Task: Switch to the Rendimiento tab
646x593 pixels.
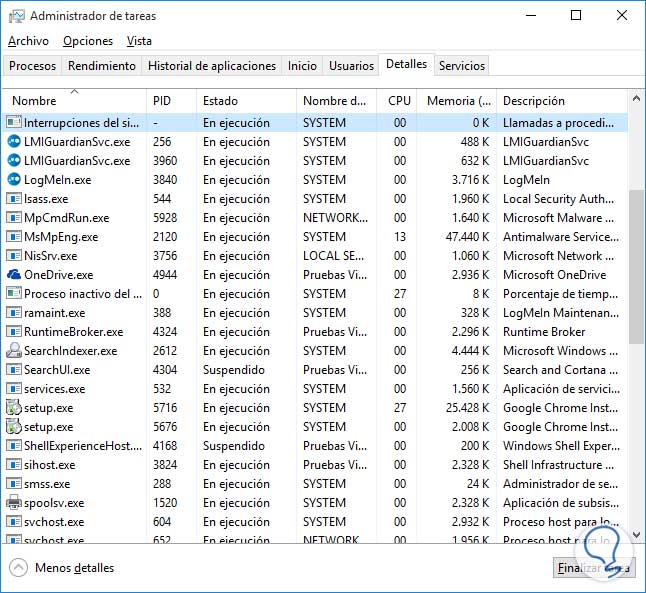Action: tap(102, 66)
